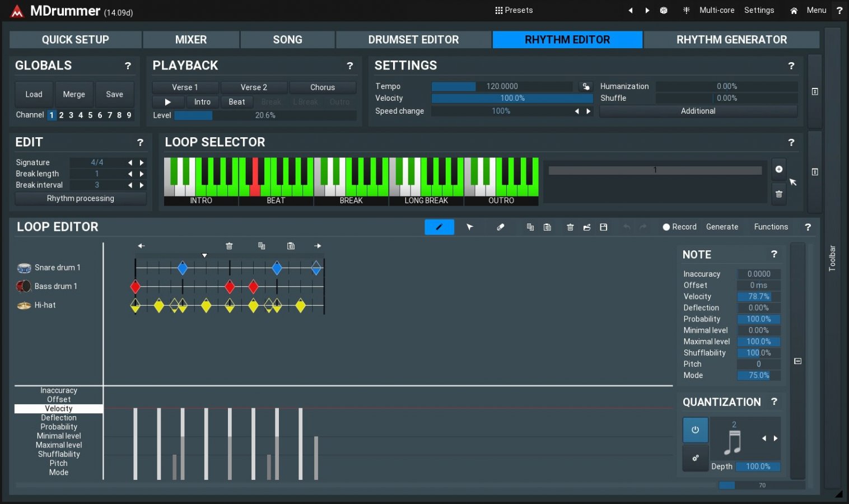The height and width of the screenshot is (504, 849).
Task: Click the save icon in Loop Editor toolbar
Action: [x=603, y=227]
